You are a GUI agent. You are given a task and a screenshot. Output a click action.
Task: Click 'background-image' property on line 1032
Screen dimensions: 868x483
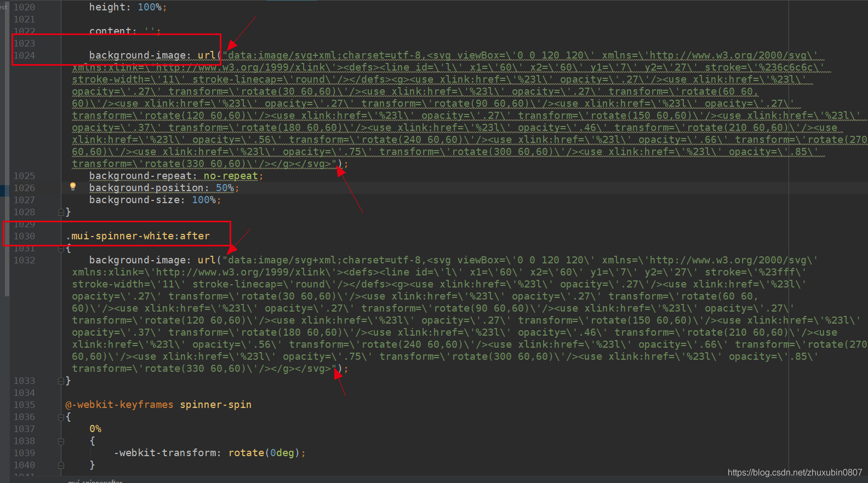pyautogui.click(x=138, y=260)
